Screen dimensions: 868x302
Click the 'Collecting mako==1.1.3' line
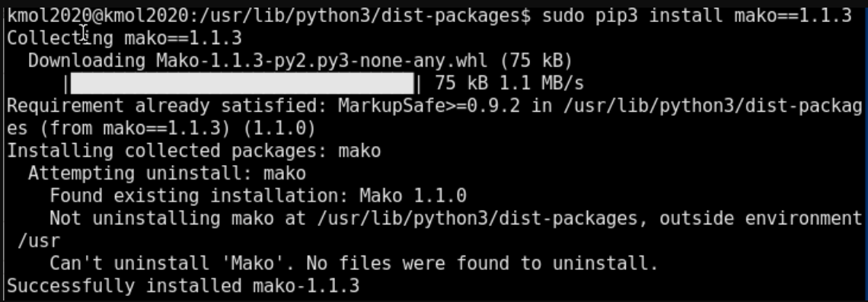(125, 38)
